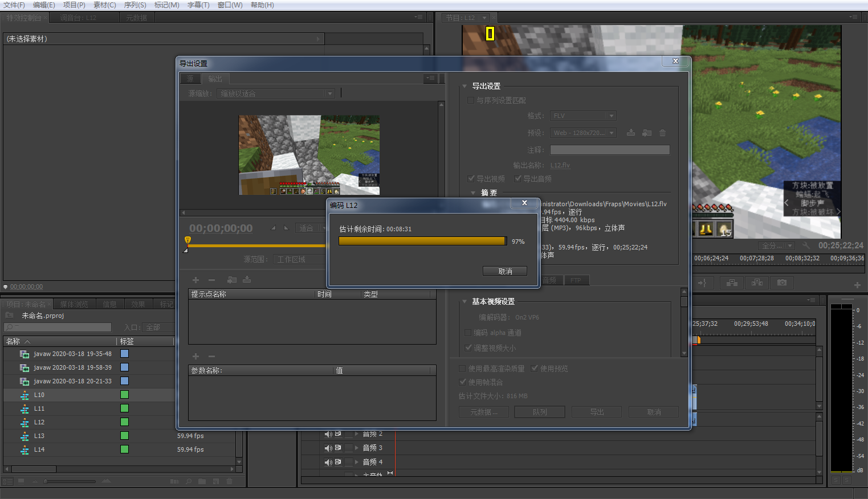Open the FTP tab in export dialog

(576, 280)
